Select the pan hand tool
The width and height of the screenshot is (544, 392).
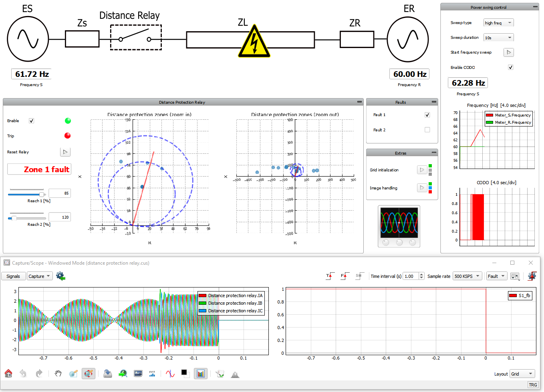pos(58,374)
